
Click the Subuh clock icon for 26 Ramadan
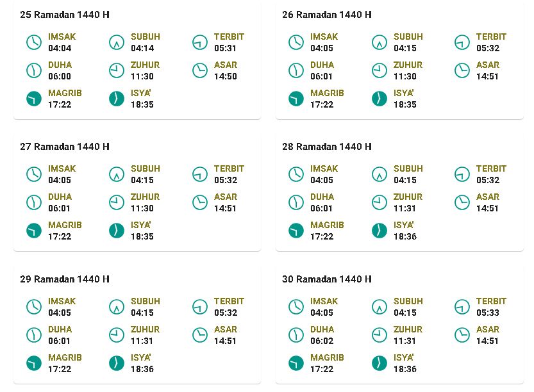(x=379, y=42)
